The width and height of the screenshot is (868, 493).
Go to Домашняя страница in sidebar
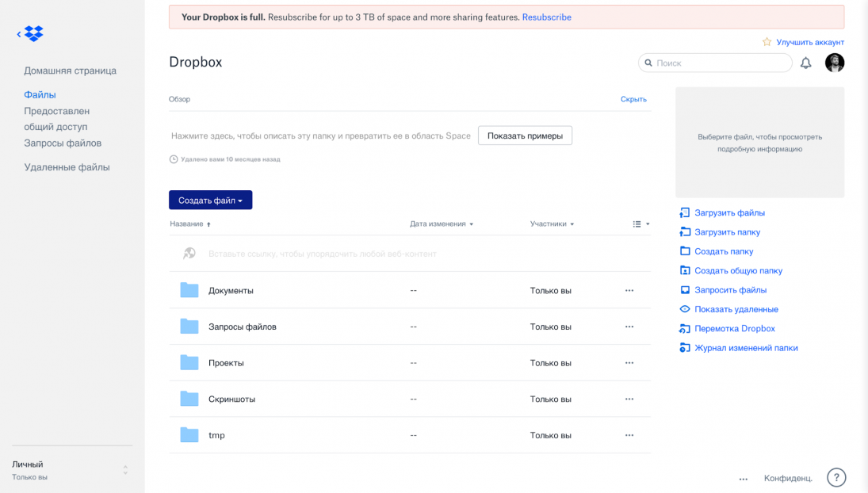[x=70, y=71]
